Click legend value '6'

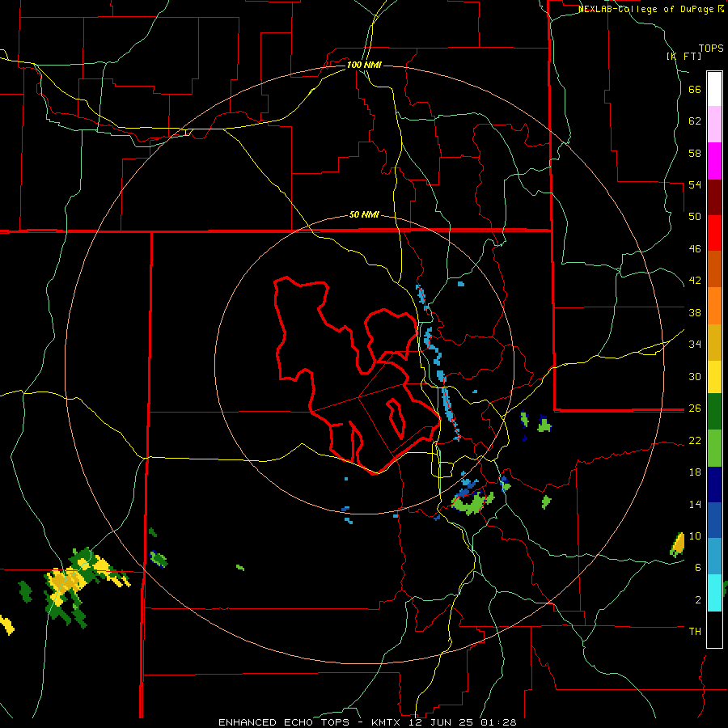tap(698, 568)
